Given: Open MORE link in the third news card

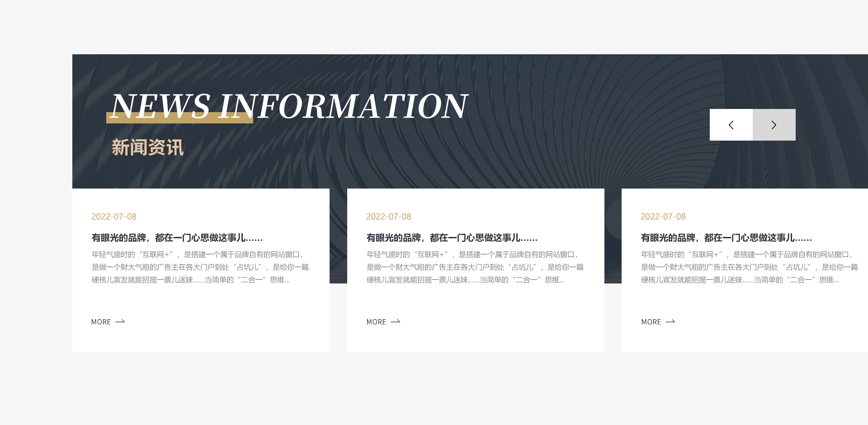Looking at the screenshot, I should pyautogui.click(x=651, y=322).
